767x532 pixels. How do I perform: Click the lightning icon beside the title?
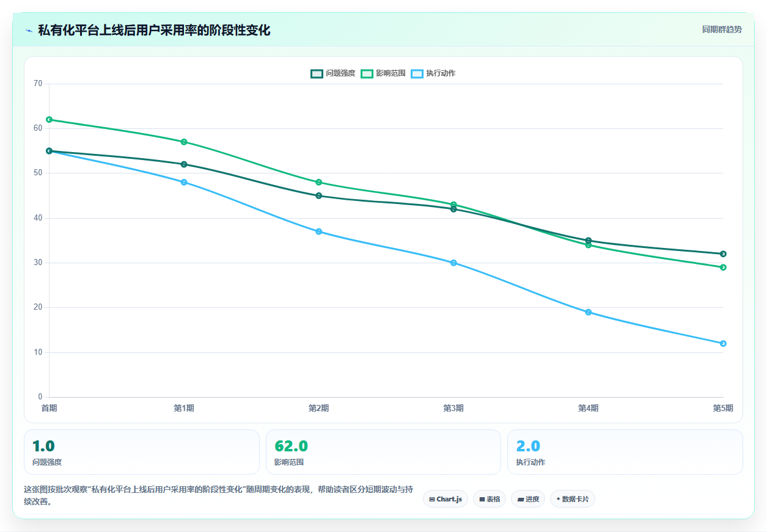[x=29, y=30]
